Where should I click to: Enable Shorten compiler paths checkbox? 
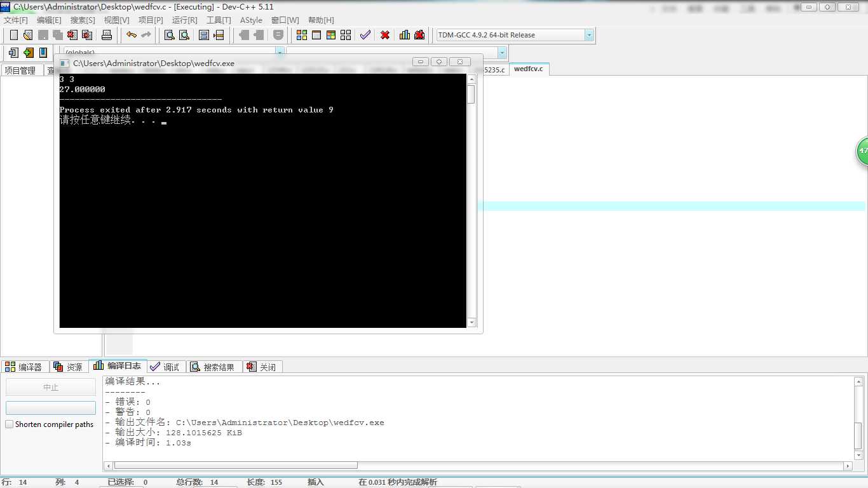10,424
